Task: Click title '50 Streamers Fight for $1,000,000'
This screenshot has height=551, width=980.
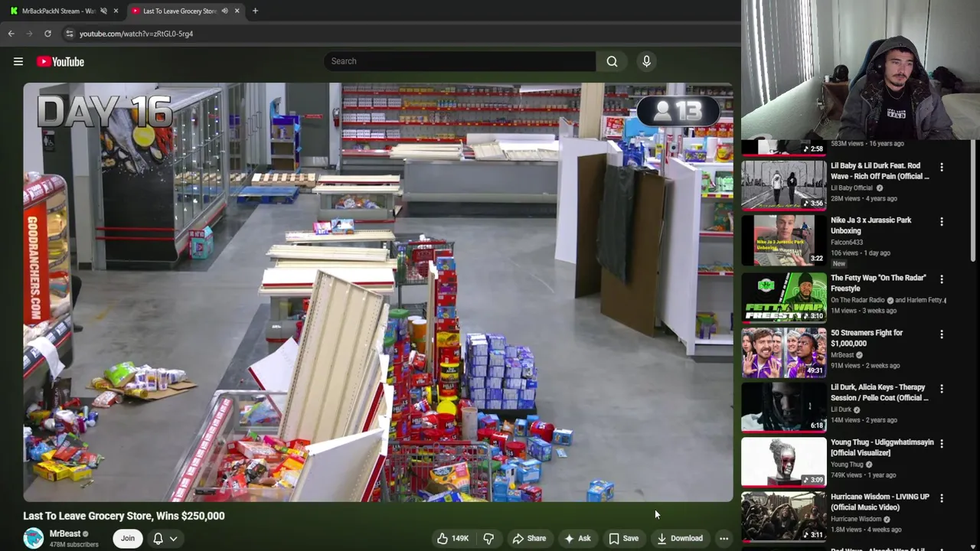Action: pyautogui.click(x=867, y=338)
